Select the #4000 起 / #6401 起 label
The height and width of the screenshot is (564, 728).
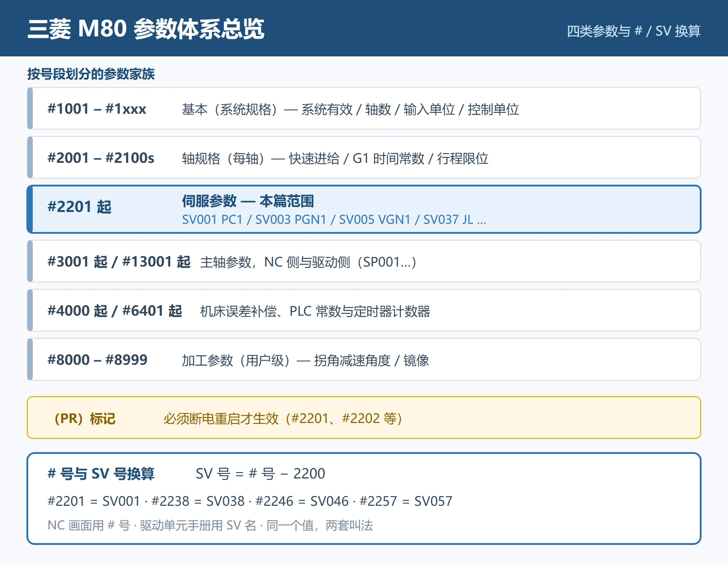click(x=115, y=311)
